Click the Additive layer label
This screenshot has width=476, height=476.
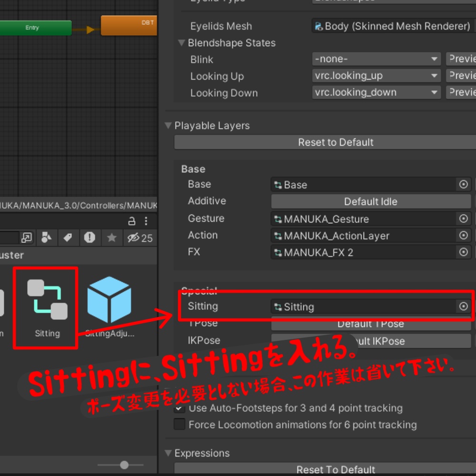point(207,201)
